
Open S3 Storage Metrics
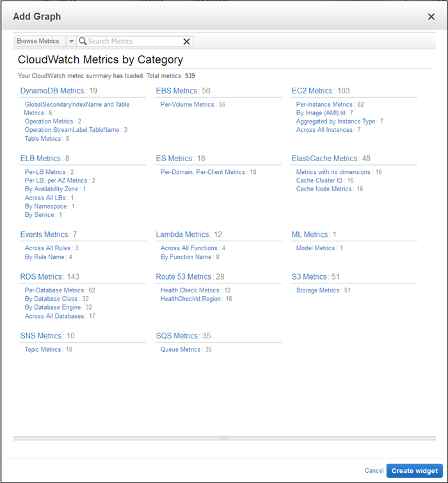318,290
